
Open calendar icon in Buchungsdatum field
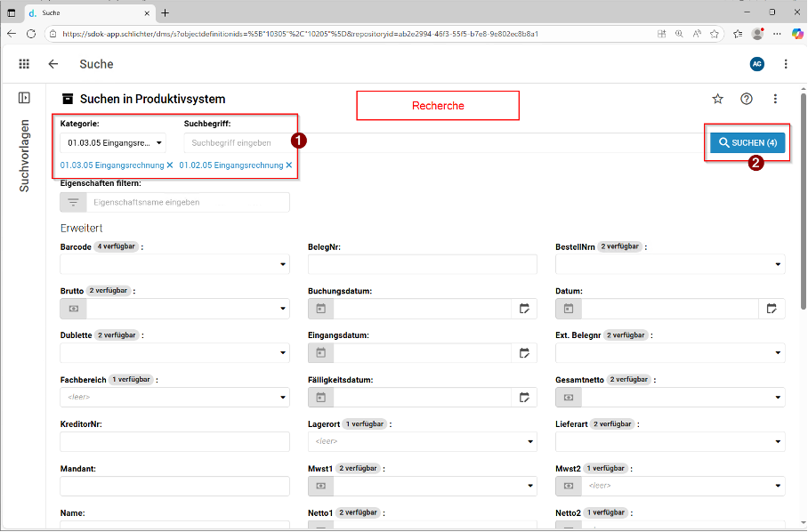coord(320,309)
